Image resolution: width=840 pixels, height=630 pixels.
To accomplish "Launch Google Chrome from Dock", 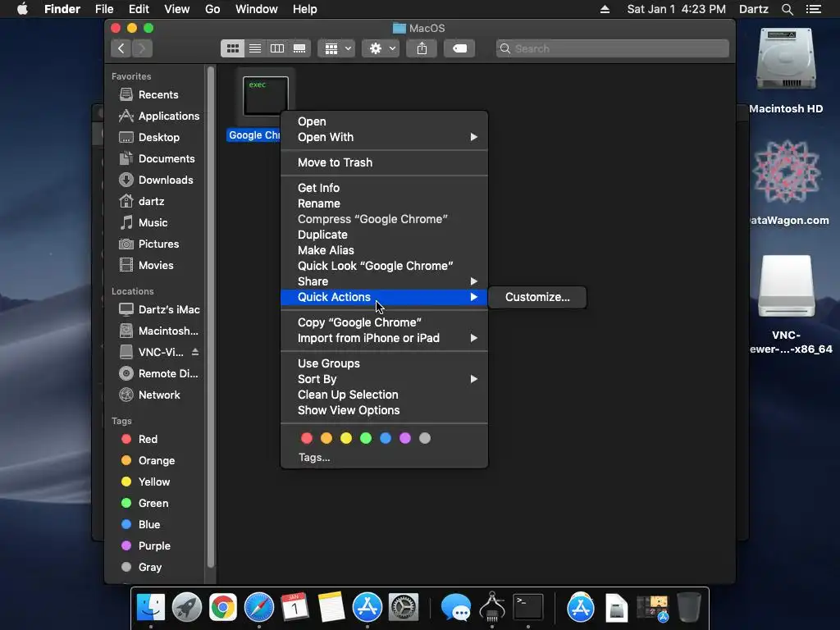I will pos(223,608).
